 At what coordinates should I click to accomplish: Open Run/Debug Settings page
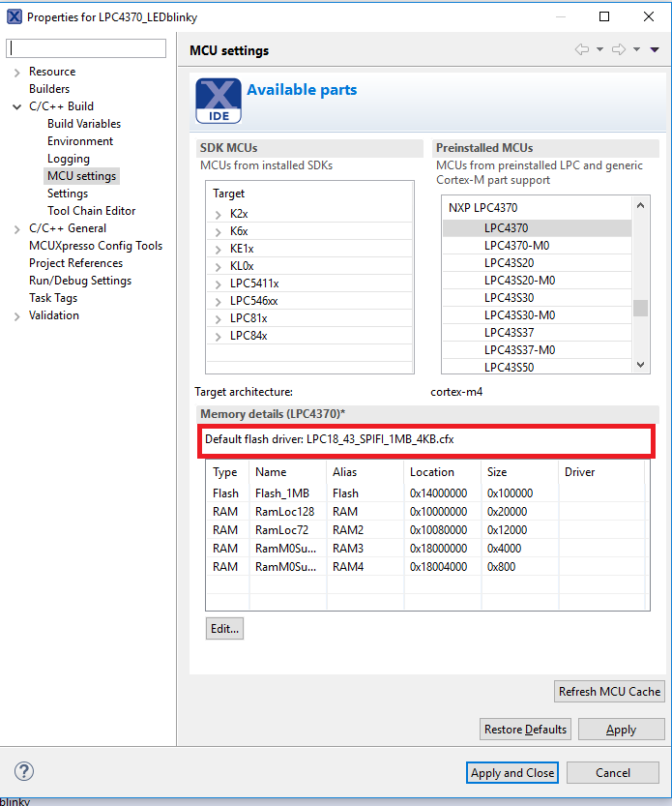pyautogui.click(x=80, y=281)
